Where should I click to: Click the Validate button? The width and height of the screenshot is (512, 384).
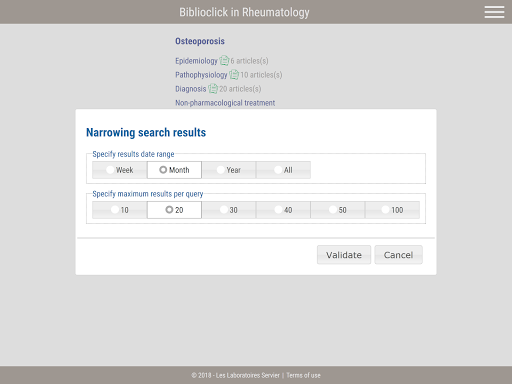[344, 255]
